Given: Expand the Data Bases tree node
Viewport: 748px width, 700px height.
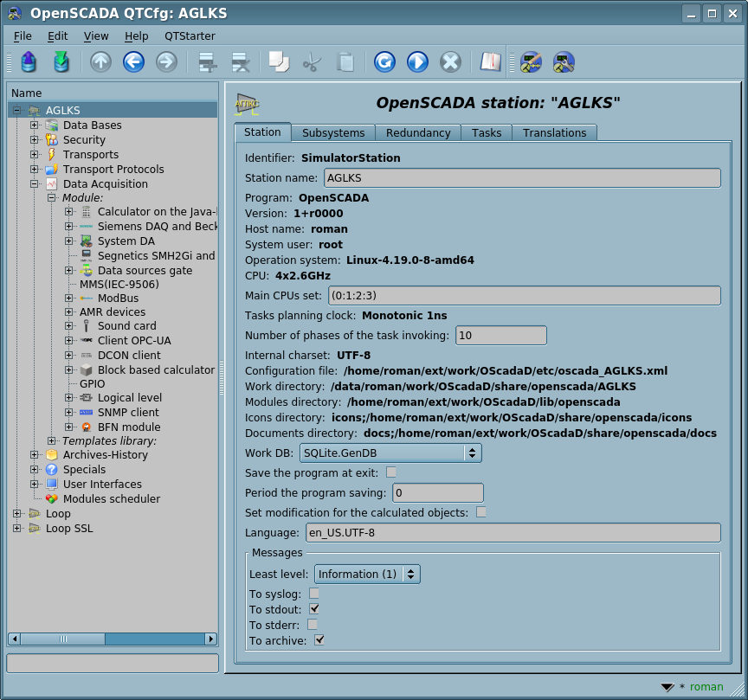Looking at the screenshot, I should pyautogui.click(x=34, y=125).
